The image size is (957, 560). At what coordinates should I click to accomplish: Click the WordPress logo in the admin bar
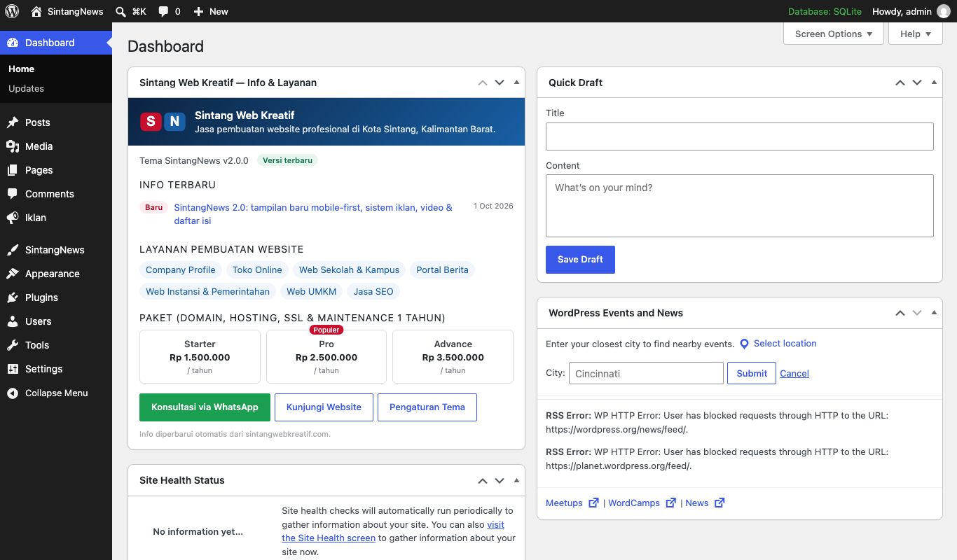point(12,11)
